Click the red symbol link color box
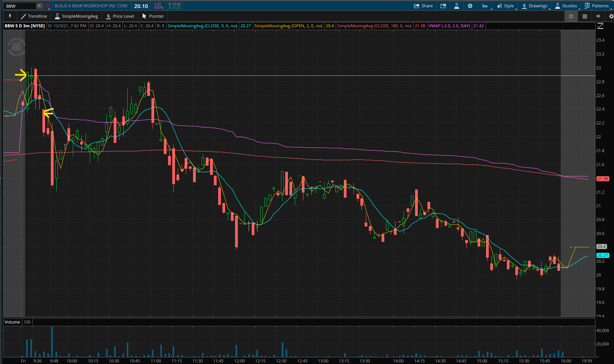Image resolution: width=614 pixels, height=364 pixels. 47,6
